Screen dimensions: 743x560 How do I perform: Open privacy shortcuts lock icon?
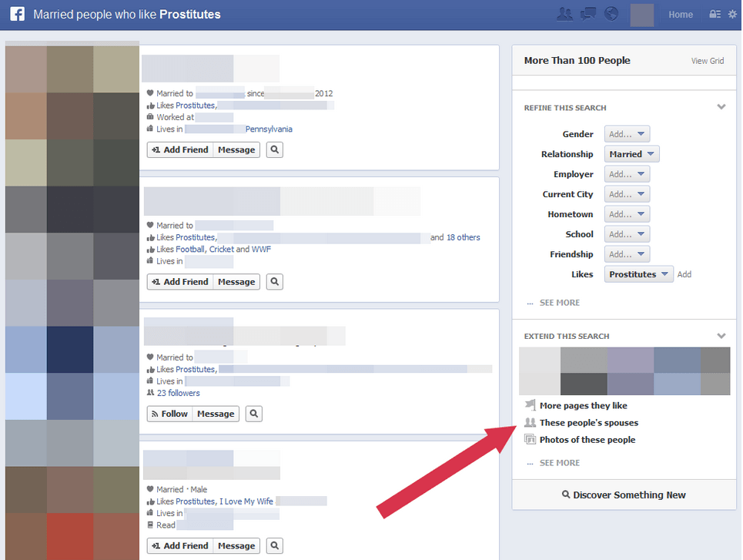point(715,14)
